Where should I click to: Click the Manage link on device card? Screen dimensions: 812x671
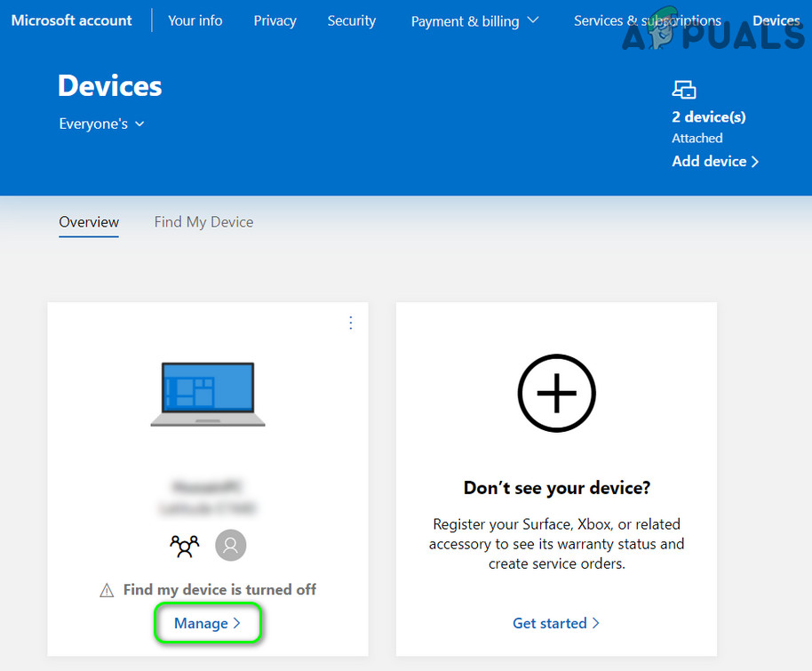click(207, 623)
